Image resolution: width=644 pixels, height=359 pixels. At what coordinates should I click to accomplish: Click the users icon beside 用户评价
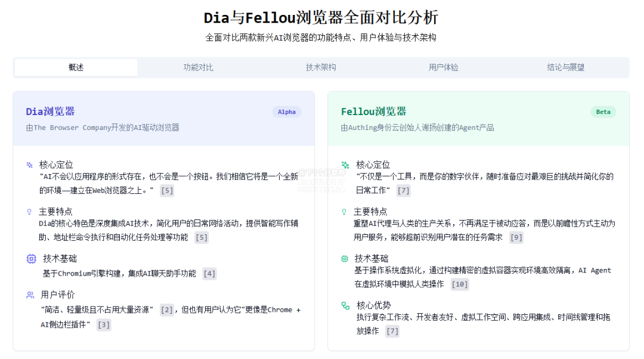[x=30, y=295]
